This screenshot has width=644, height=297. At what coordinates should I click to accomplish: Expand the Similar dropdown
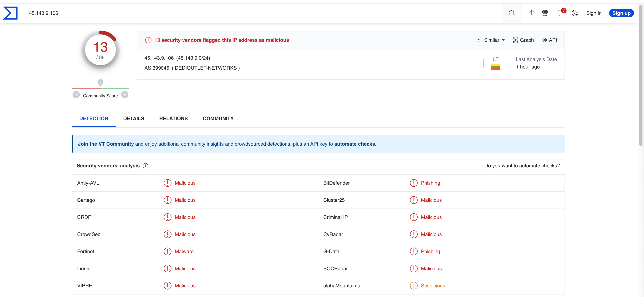point(491,40)
